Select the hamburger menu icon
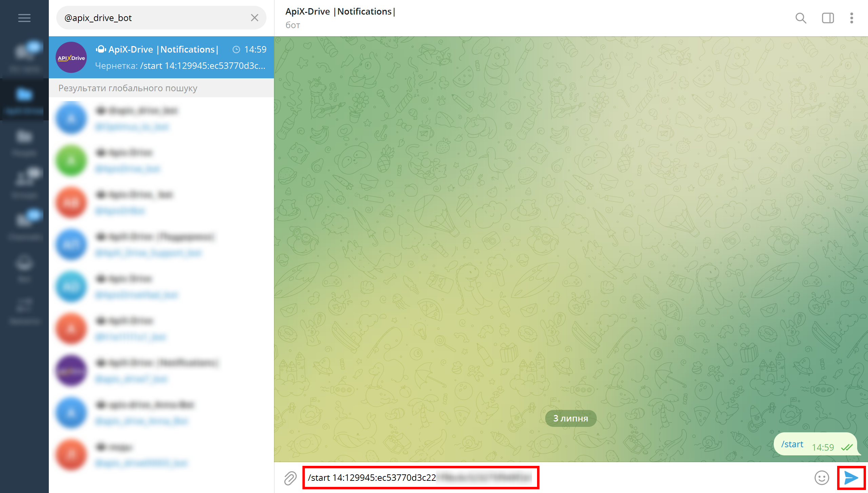This screenshot has width=868, height=493. (24, 17)
